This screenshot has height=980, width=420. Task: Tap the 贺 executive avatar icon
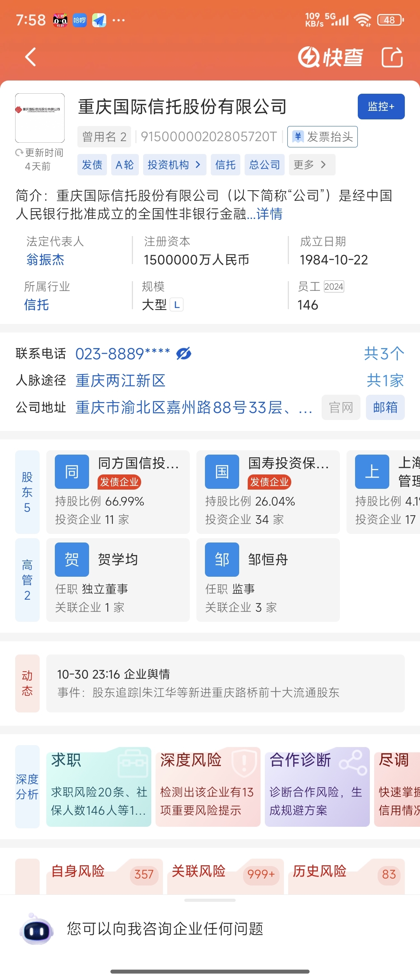[x=72, y=560]
